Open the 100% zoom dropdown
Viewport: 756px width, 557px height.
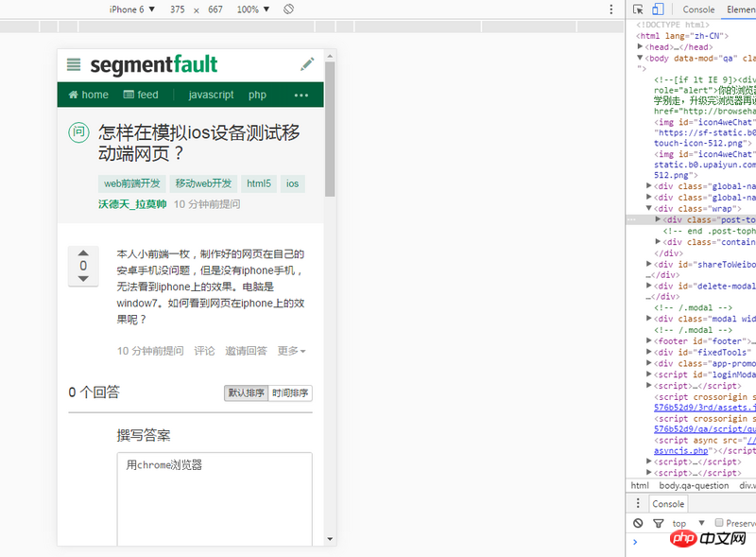pos(252,9)
